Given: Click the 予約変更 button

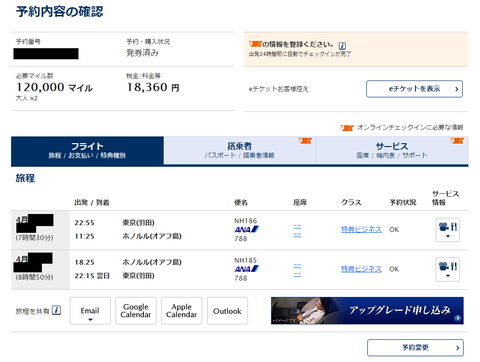Looking at the screenshot, I should 415,348.
